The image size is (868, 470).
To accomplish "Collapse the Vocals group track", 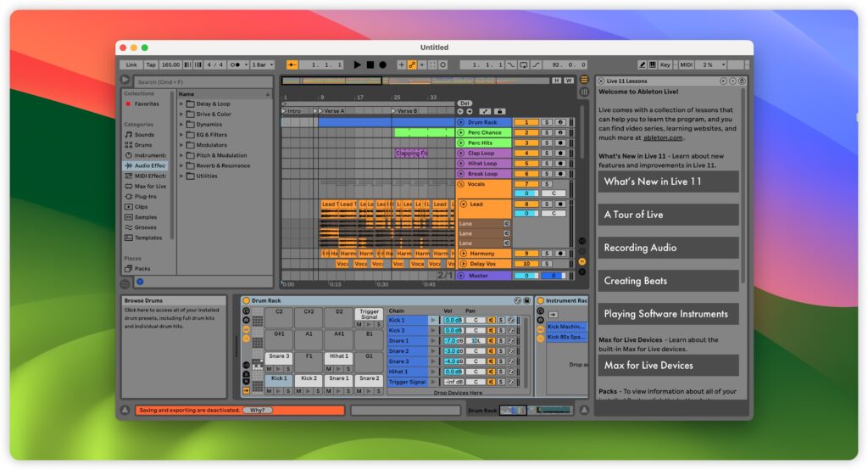I will [x=460, y=185].
